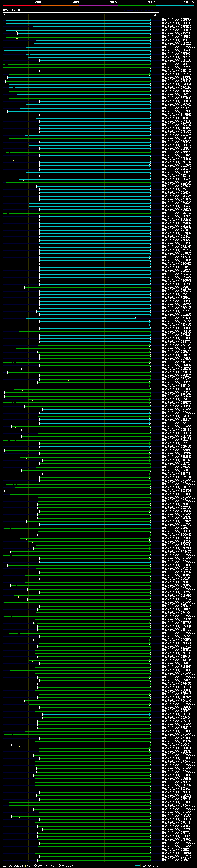
Task: Select the label UniRef100_A7PP61
Action: coord(177,54)
